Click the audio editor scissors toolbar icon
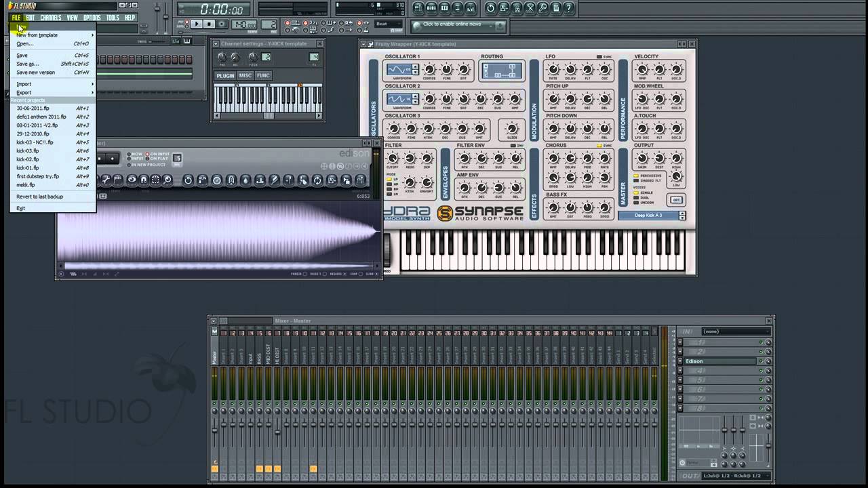This screenshot has height=488, width=868. click(x=530, y=8)
